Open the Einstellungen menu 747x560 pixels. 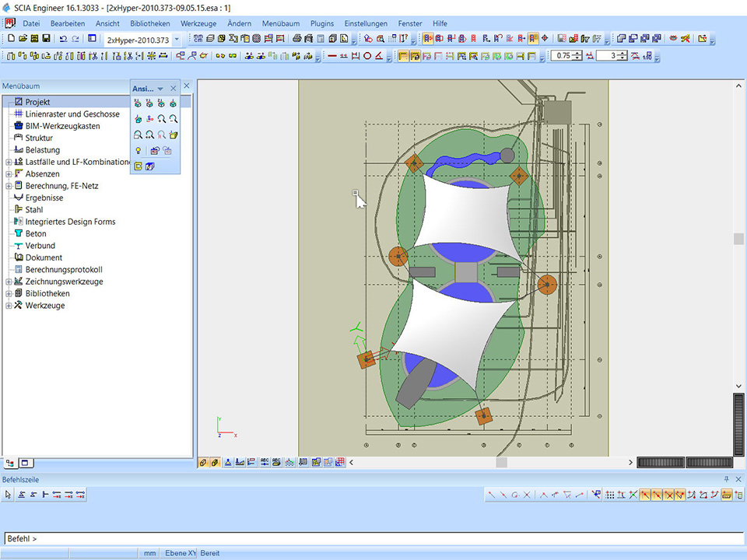pyautogui.click(x=366, y=23)
